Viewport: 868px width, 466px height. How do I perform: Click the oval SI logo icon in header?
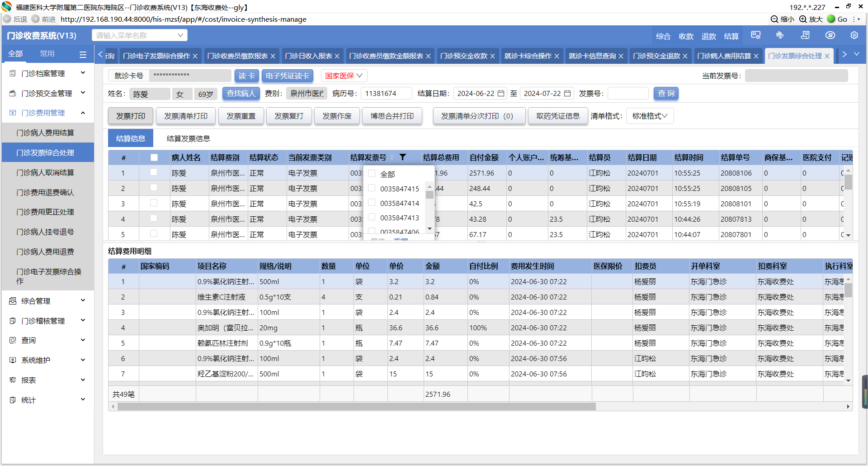[x=830, y=35]
